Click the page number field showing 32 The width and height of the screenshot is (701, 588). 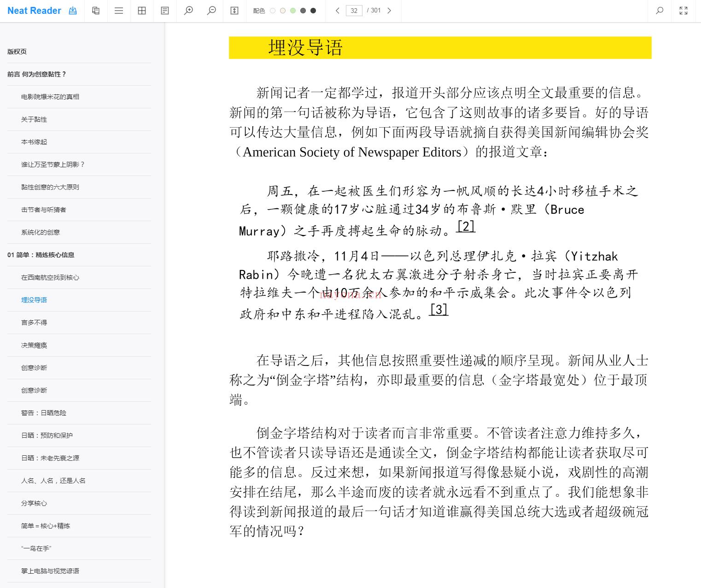coord(354,11)
